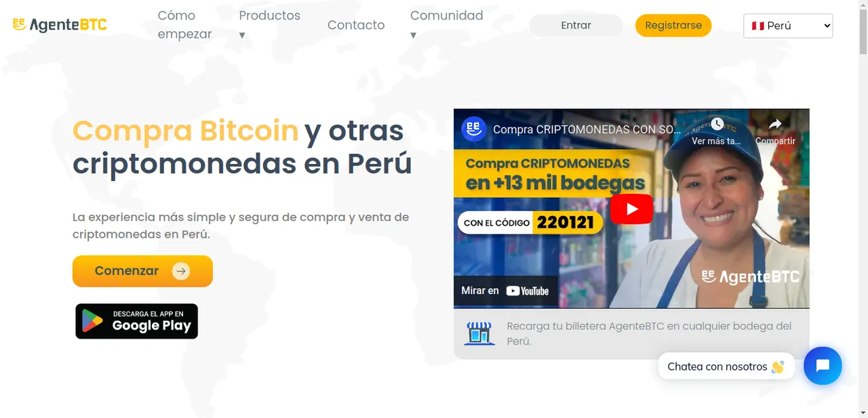Click the Google Play store logo
The image size is (868, 418).
click(92, 321)
